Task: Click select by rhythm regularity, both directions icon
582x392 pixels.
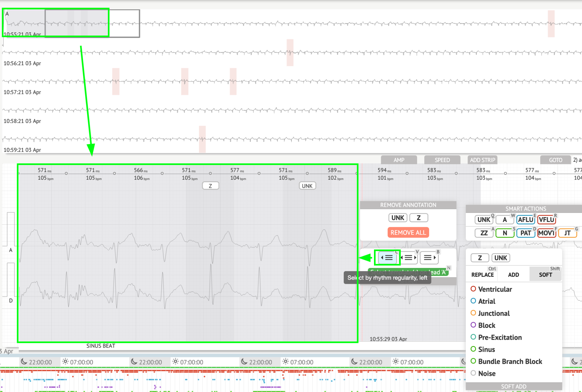Action: click(408, 257)
